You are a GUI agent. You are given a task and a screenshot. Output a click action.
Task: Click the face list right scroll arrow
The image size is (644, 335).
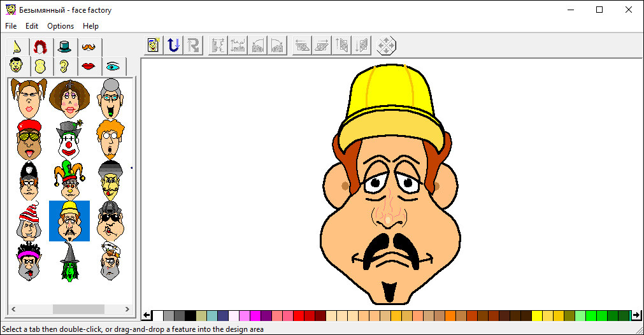click(x=127, y=309)
